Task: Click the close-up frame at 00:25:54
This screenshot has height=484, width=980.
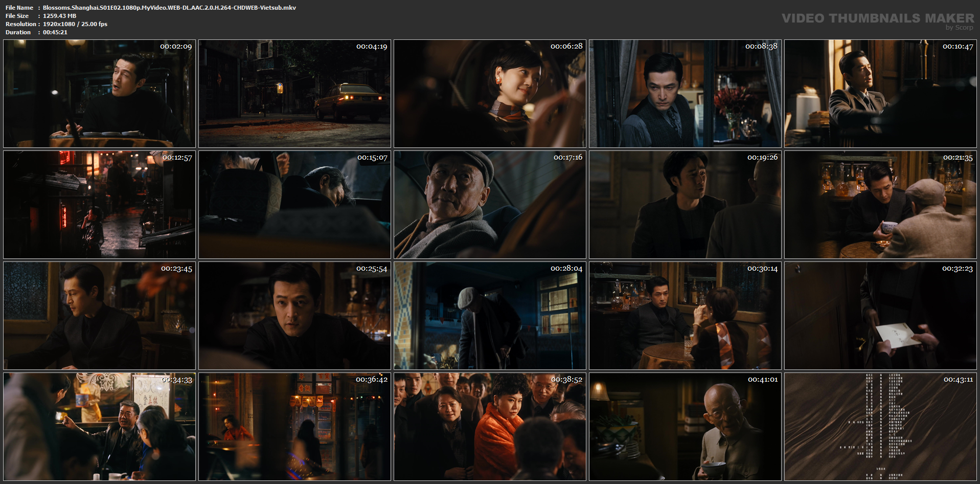Action: pyautogui.click(x=294, y=316)
